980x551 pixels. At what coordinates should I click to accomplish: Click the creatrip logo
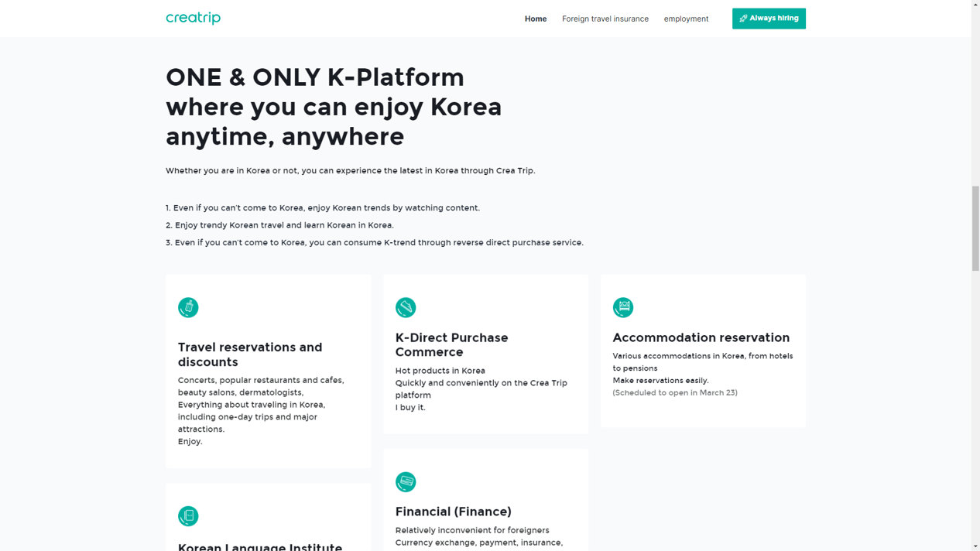click(193, 18)
